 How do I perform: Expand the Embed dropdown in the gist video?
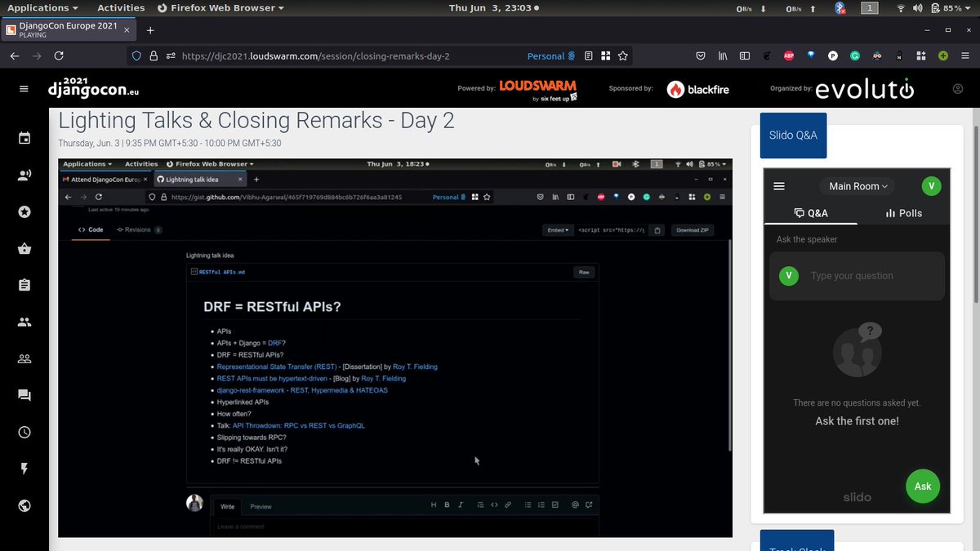[x=559, y=230]
